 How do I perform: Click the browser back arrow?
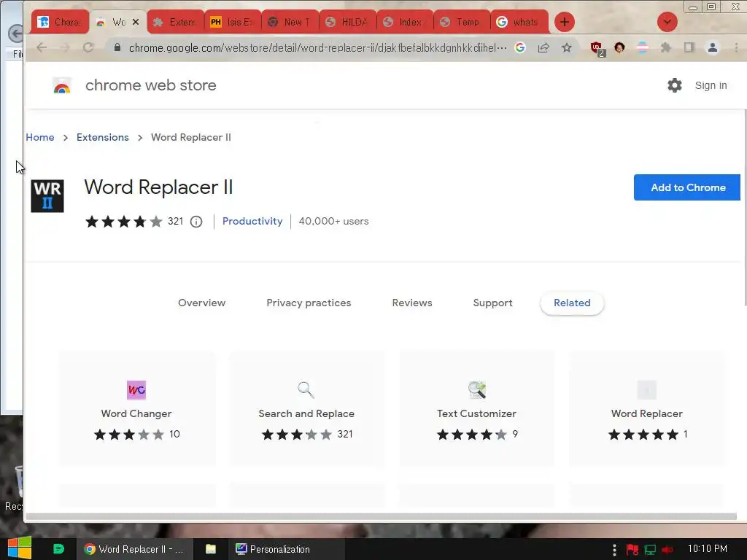click(42, 47)
